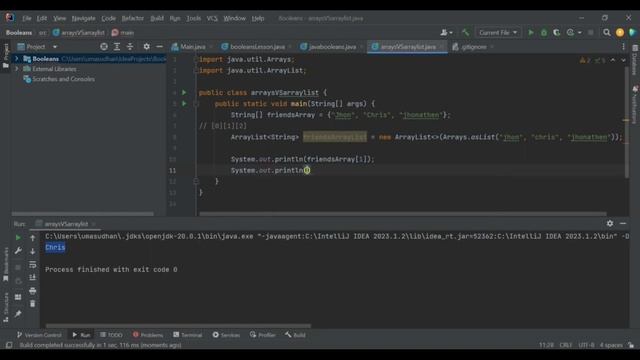Expand the Booleans project tree node
The width and height of the screenshot is (640, 360).
tap(17, 59)
